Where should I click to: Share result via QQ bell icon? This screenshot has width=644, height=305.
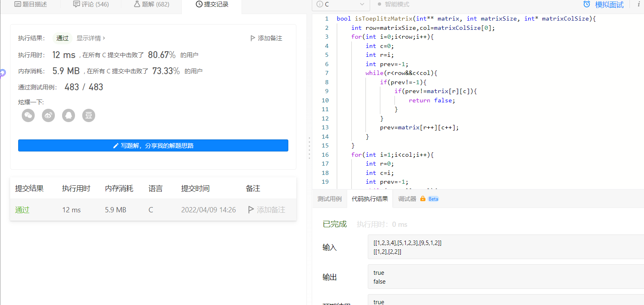(x=69, y=116)
